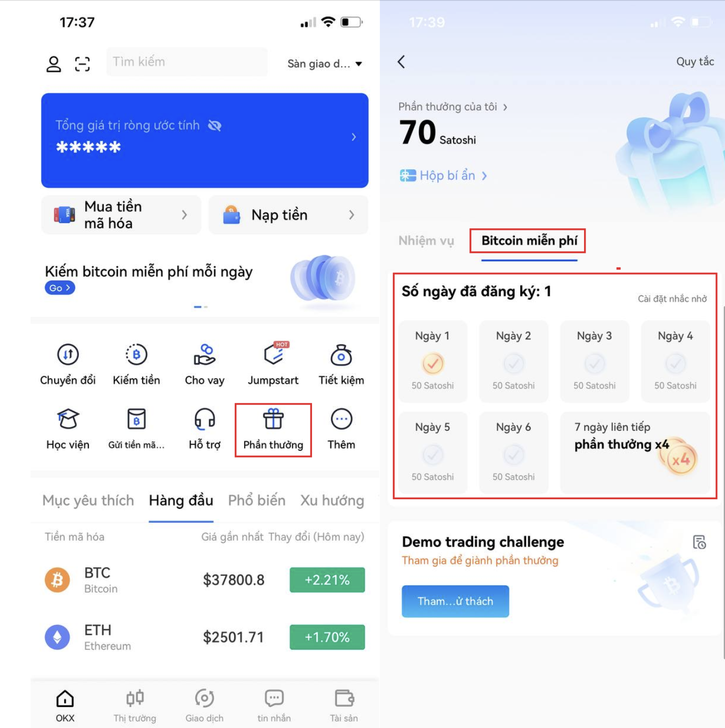The image size is (725, 728).
Task: Open Hỗ trợ headset support icon
Action: click(x=205, y=419)
